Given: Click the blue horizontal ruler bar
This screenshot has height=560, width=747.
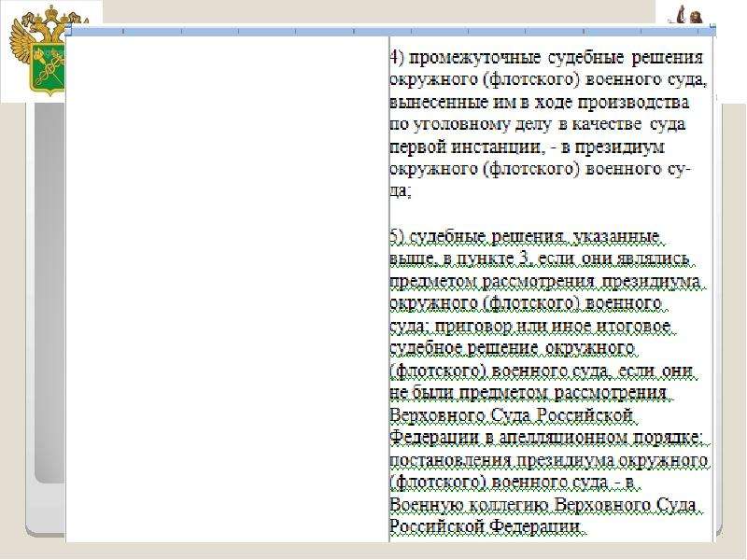Looking at the screenshot, I should 390,31.
